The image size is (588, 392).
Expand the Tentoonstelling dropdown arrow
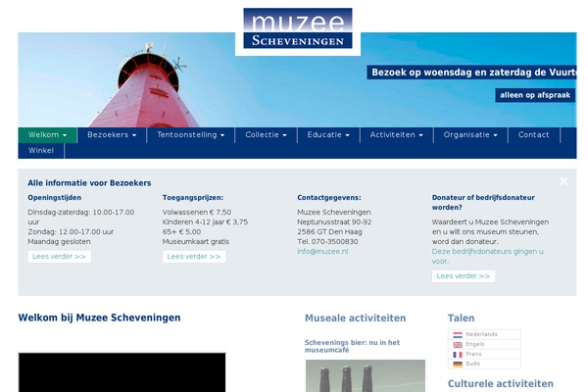[x=222, y=135]
